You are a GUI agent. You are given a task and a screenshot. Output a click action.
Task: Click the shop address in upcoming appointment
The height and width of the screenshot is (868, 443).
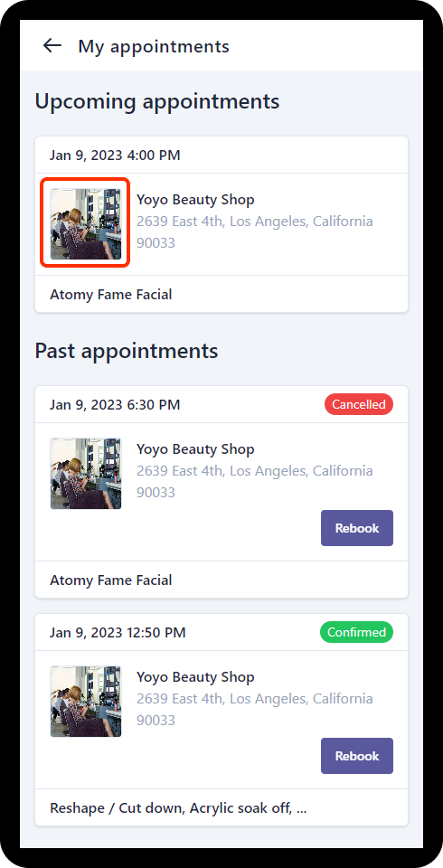click(x=255, y=232)
